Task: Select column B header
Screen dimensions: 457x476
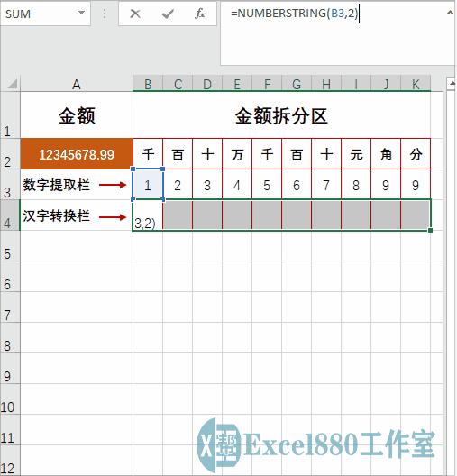Action: coord(148,84)
